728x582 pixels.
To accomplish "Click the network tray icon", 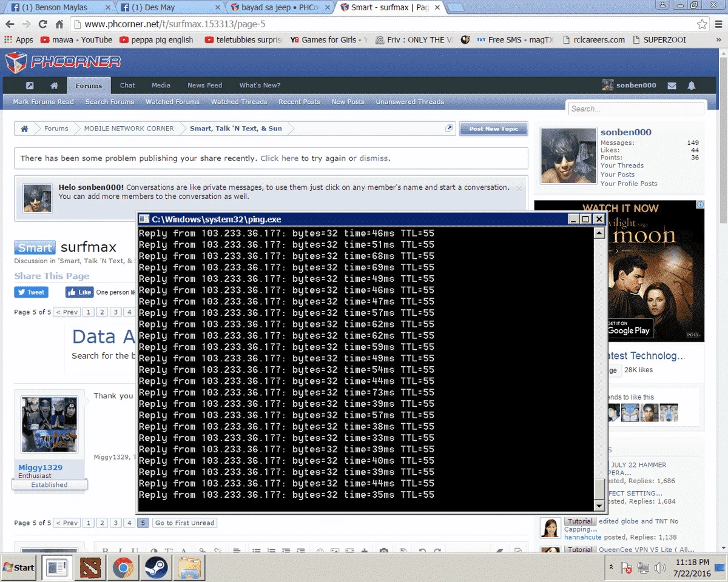I will [x=644, y=569].
